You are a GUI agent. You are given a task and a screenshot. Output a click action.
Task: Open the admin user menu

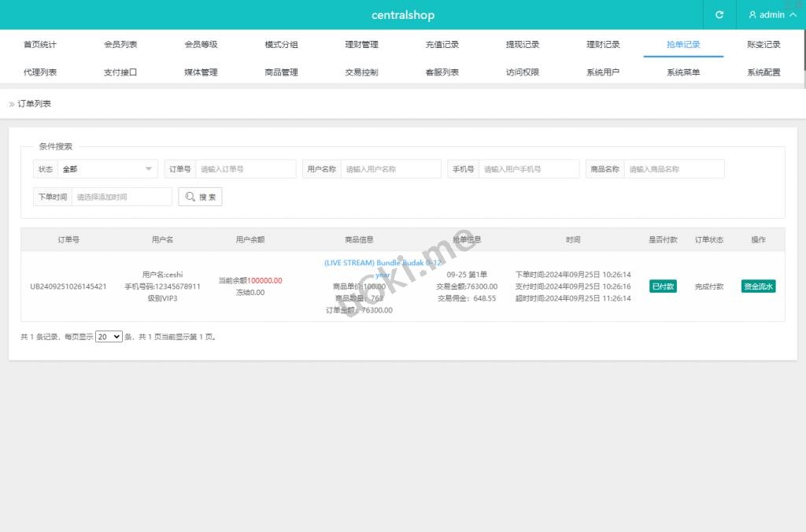click(771, 15)
